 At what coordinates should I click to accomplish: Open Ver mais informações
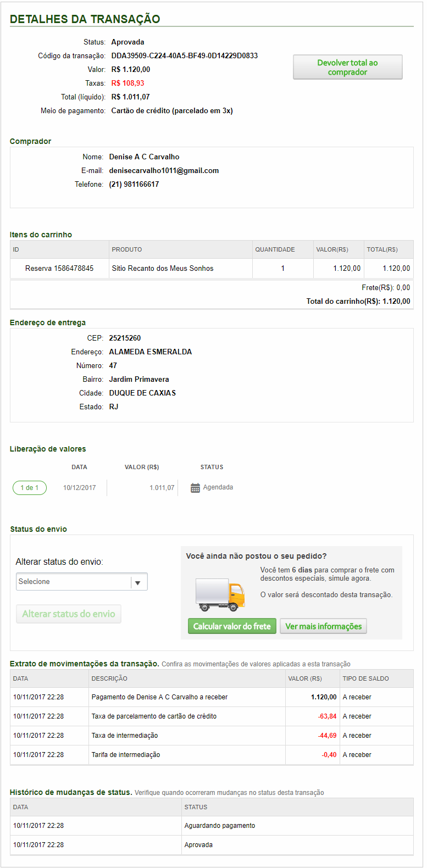(x=323, y=626)
